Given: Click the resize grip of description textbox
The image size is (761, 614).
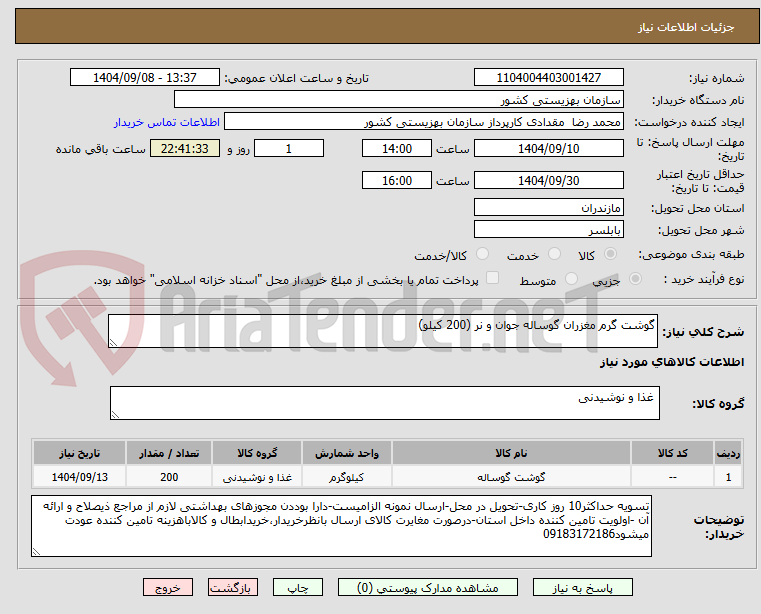Looking at the screenshot, I should (x=114, y=343).
